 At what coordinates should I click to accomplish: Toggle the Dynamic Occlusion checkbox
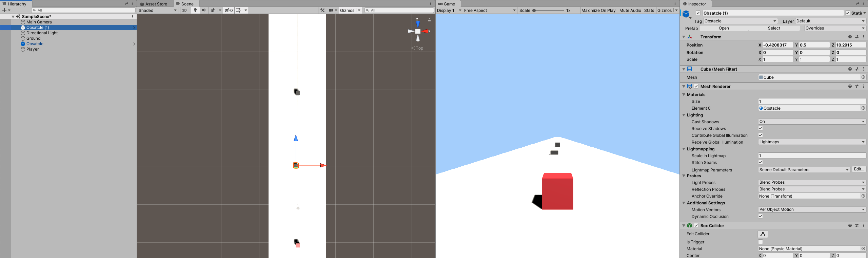tap(761, 216)
